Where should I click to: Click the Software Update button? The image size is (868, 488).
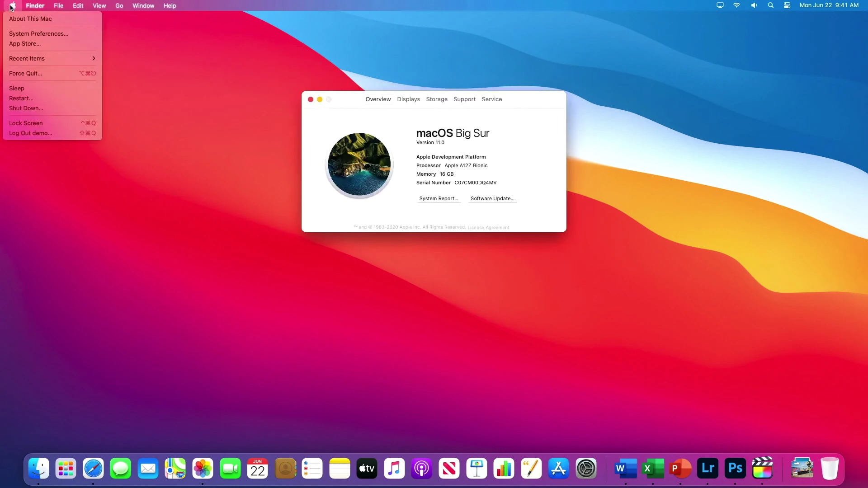pos(492,198)
